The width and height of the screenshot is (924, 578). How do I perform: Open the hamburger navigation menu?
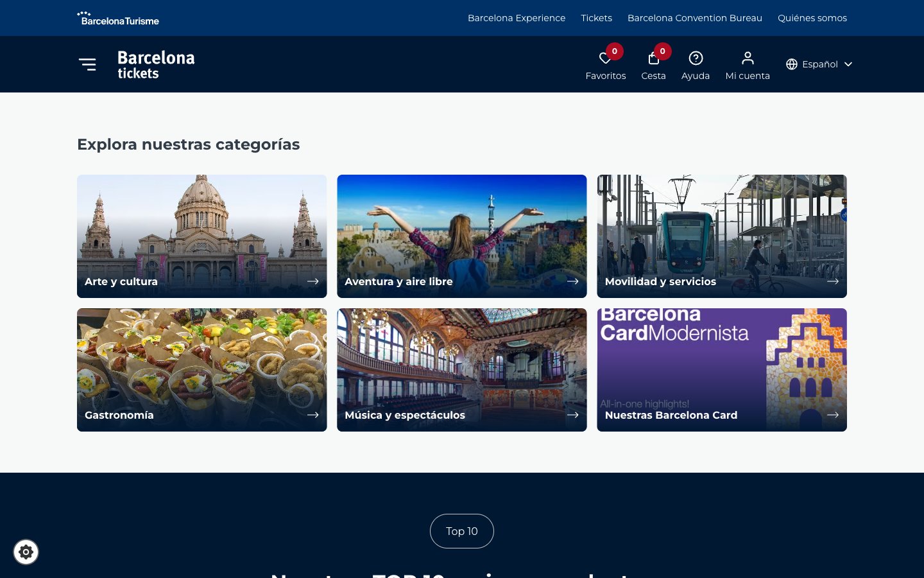click(x=87, y=64)
